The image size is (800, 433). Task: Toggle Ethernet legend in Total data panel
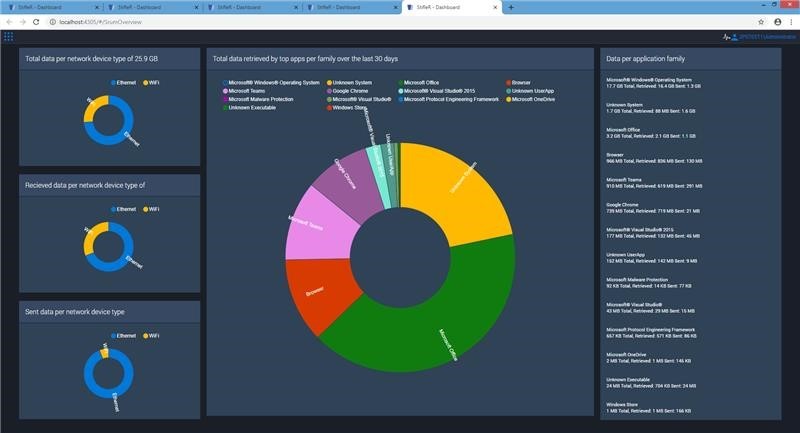click(x=123, y=83)
